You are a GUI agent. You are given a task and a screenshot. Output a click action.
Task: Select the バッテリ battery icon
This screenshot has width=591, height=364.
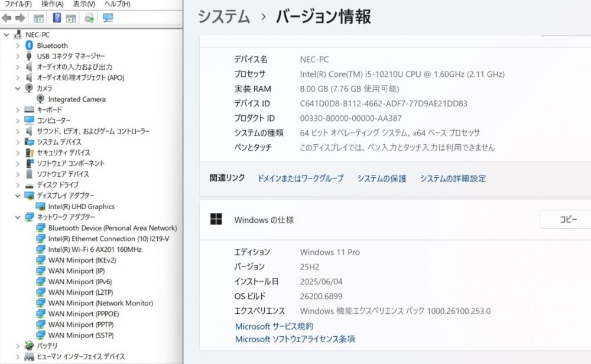tap(29, 346)
